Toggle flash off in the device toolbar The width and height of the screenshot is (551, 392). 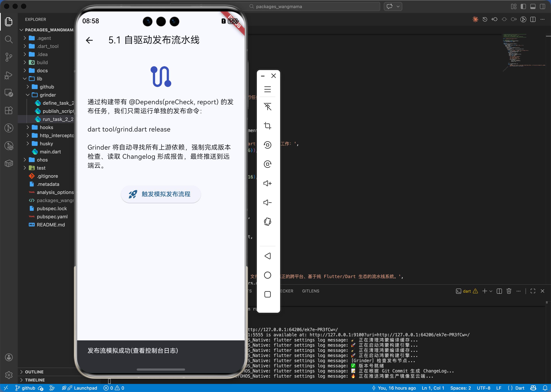pyautogui.click(x=267, y=106)
